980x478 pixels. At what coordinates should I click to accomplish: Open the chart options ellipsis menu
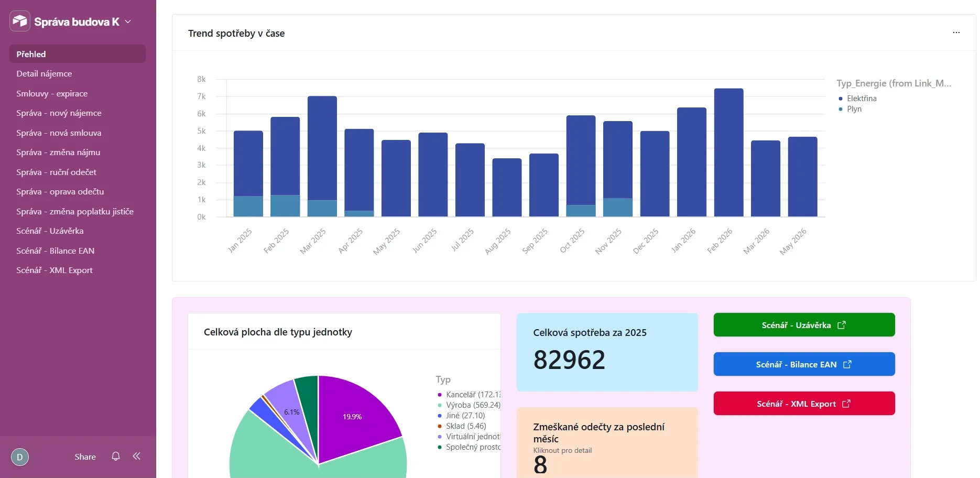point(956,33)
